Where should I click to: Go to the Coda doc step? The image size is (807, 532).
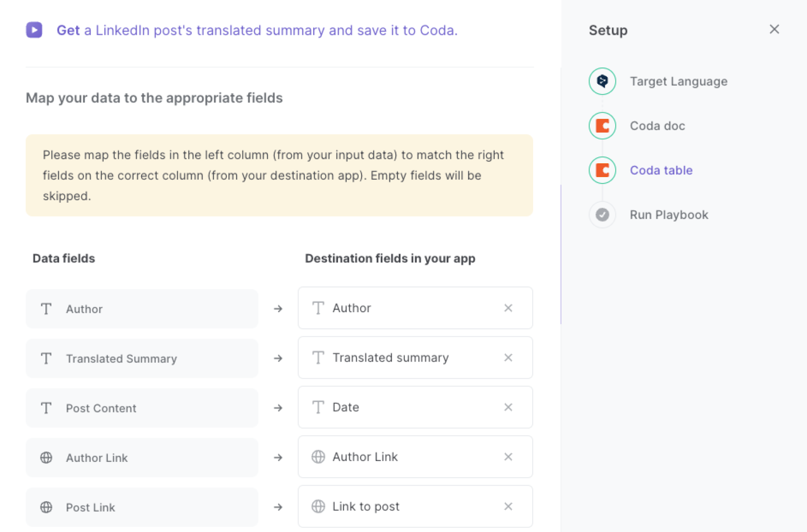coord(657,126)
